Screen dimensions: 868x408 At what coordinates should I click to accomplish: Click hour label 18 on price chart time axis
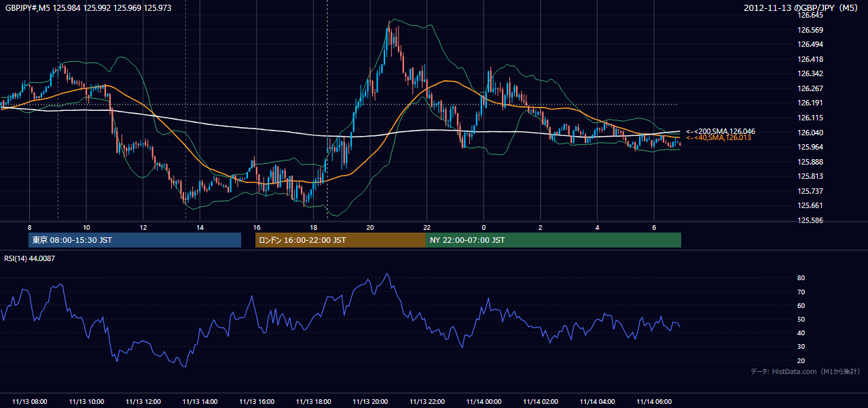click(313, 227)
